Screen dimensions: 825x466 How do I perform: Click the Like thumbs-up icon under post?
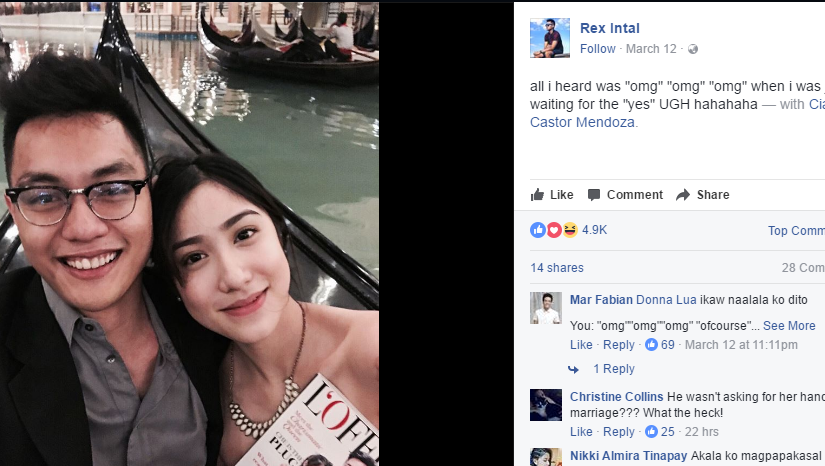coord(537,195)
